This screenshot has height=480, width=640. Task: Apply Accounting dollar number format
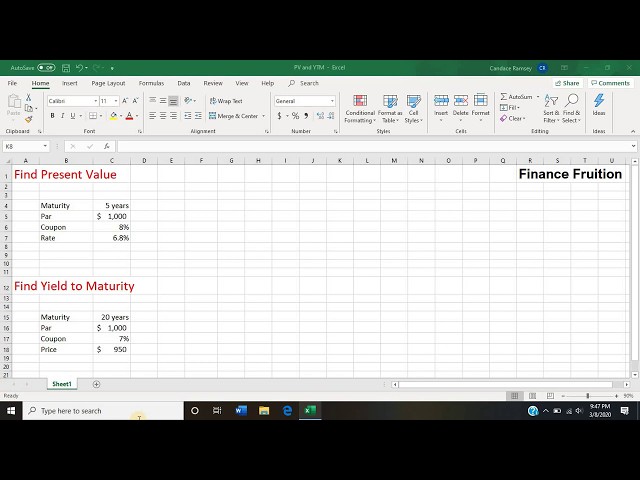(280, 116)
